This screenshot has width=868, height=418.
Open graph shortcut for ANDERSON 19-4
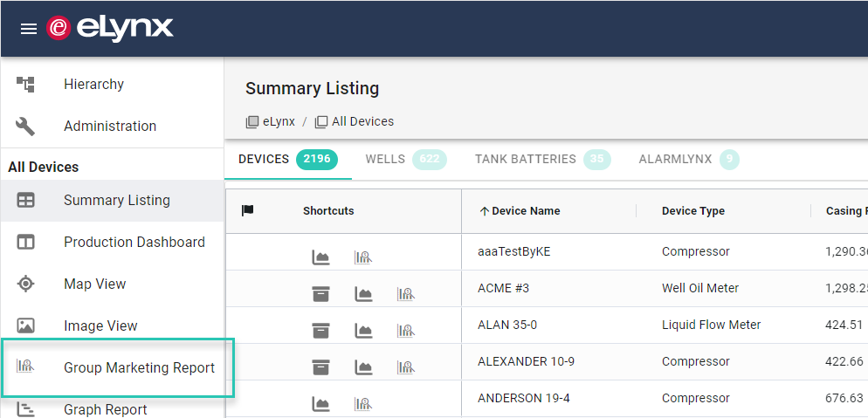320,404
